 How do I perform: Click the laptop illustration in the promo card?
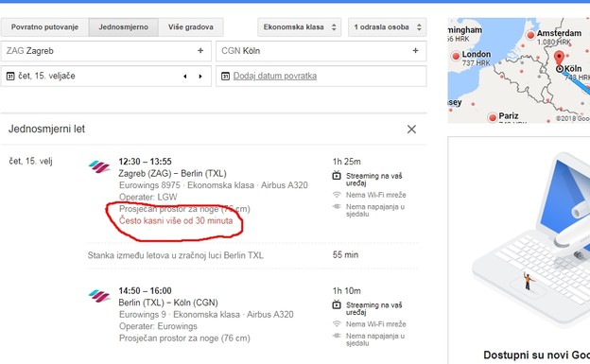[x=531, y=241]
